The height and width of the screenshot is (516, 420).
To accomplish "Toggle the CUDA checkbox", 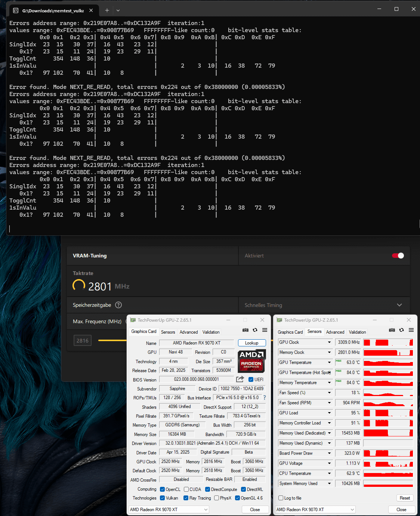I will (x=186, y=489).
